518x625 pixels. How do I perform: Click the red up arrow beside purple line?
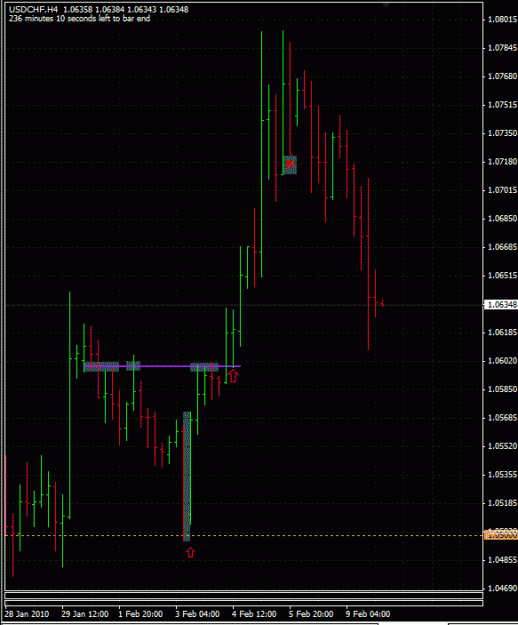(x=233, y=375)
